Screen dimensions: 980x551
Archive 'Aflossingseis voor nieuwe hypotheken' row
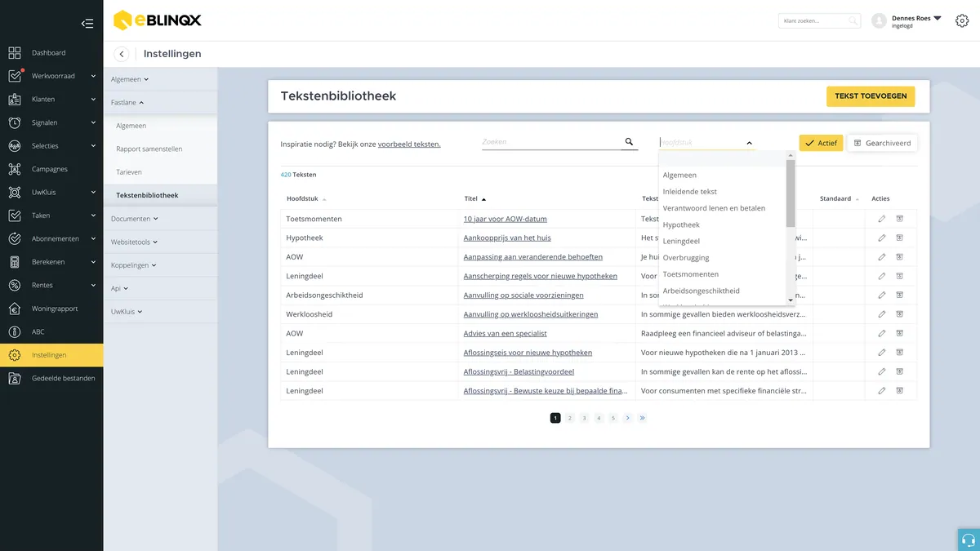point(899,353)
